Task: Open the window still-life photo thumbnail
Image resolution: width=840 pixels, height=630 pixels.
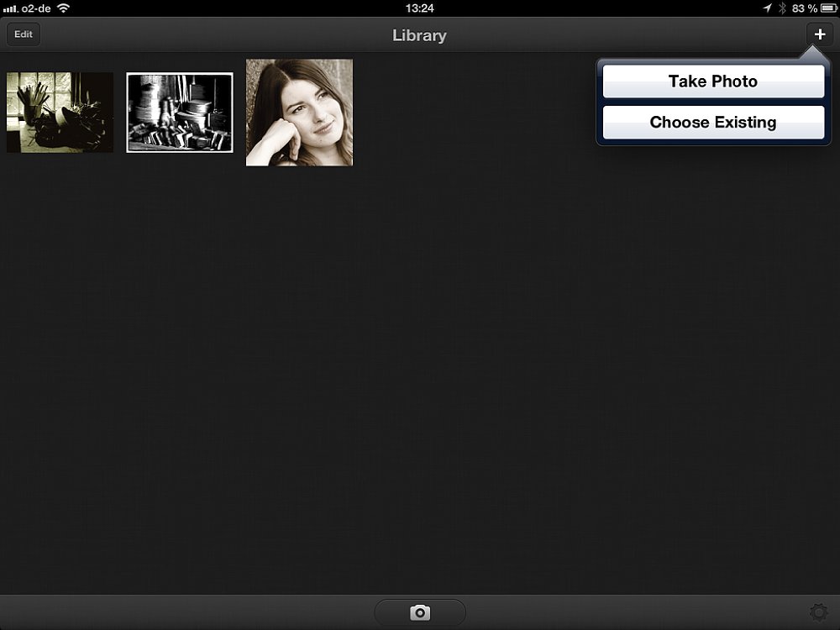Action: click(60, 113)
